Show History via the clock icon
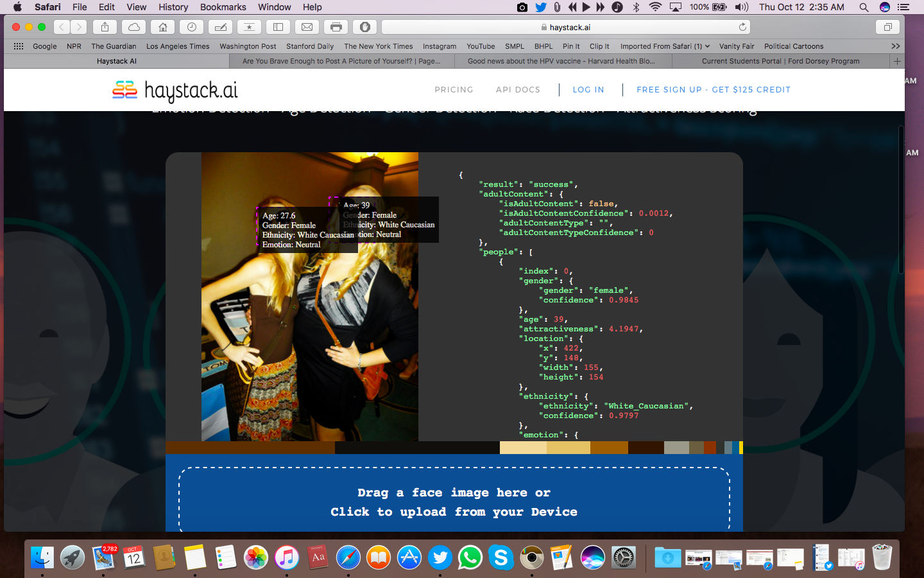 pyautogui.click(x=192, y=27)
